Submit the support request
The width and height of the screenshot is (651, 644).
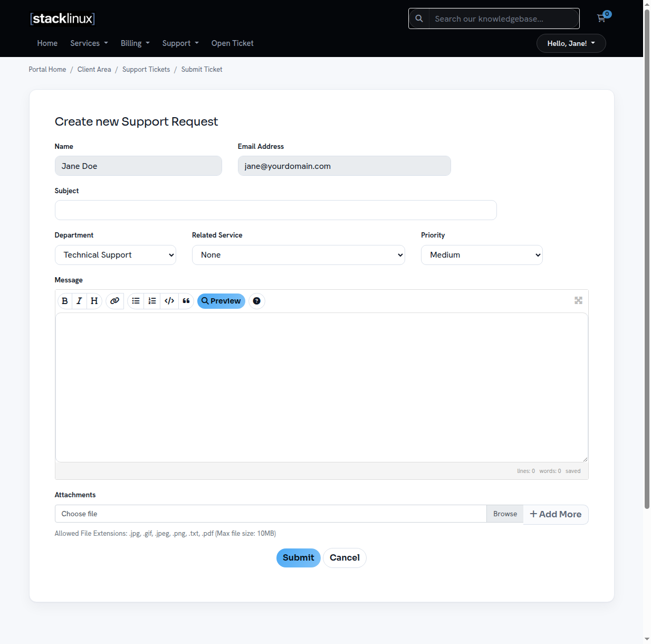click(x=298, y=558)
